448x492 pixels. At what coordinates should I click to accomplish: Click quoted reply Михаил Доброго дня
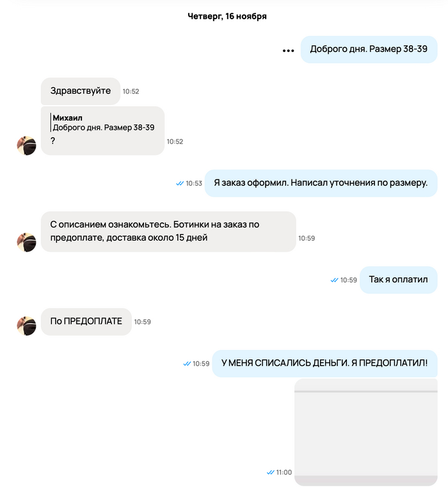[102, 123]
